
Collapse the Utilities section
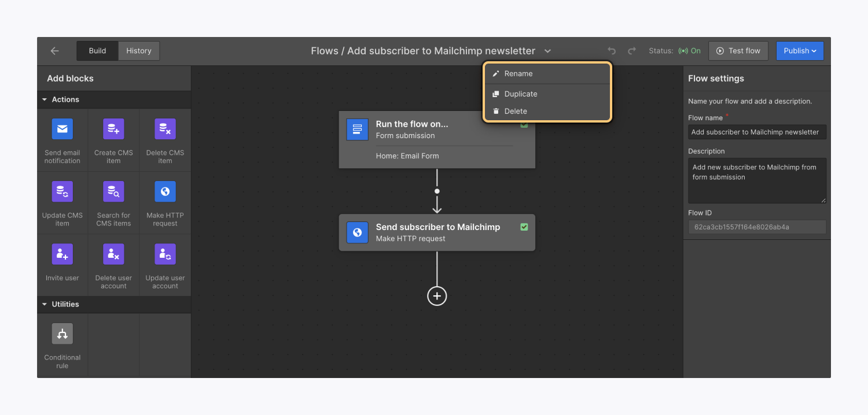coord(45,304)
